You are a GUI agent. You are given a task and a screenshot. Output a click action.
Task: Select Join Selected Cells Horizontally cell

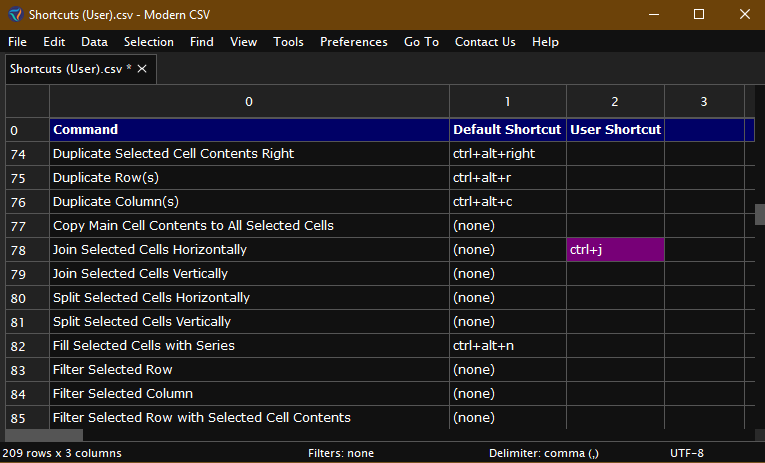point(249,250)
